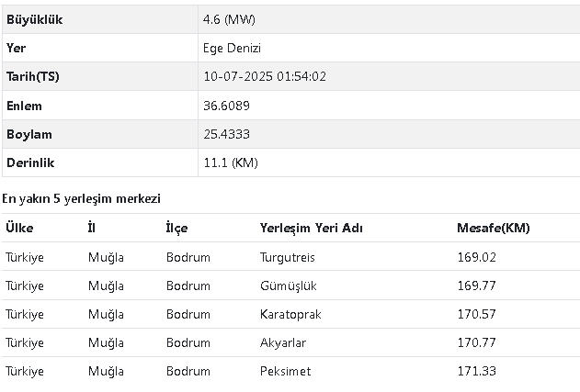Click the Mesafe(KM) column header

pyautogui.click(x=494, y=228)
